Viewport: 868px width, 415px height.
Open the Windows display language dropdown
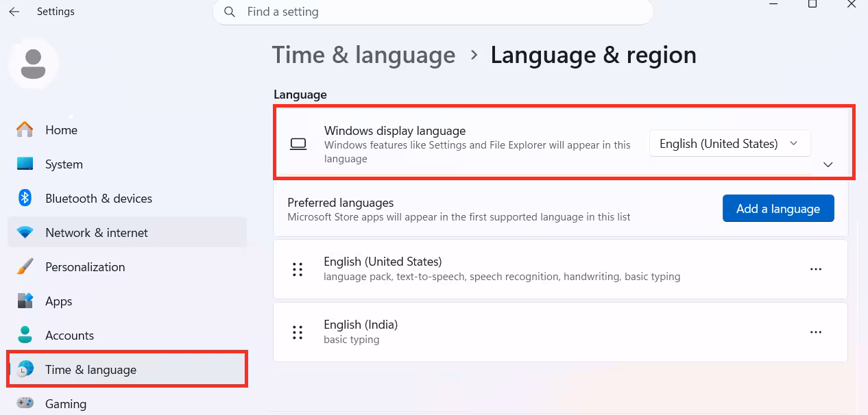coord(730,144)
